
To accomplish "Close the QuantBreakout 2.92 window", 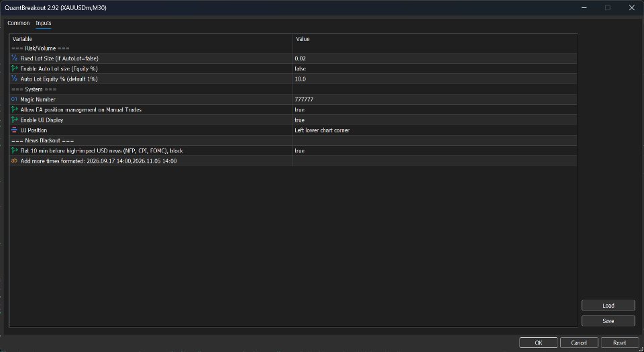I will 632,8.
